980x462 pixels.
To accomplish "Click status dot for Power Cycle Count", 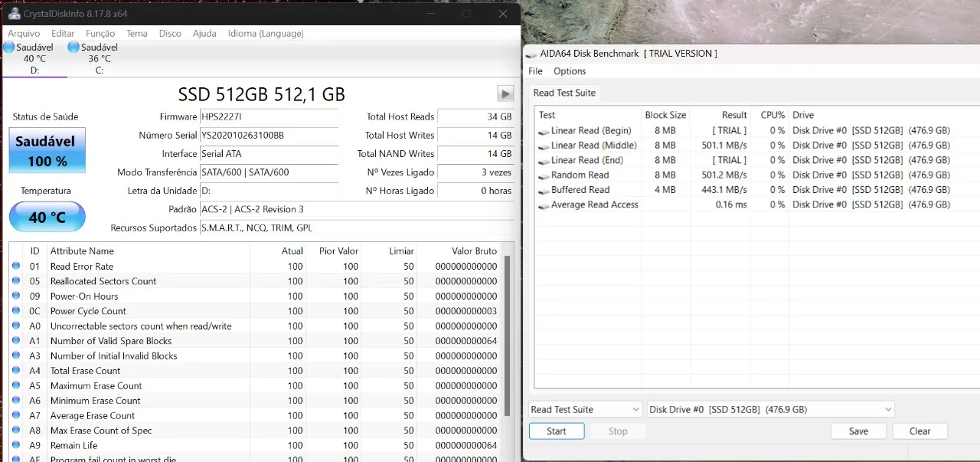I will coord(16,311).
